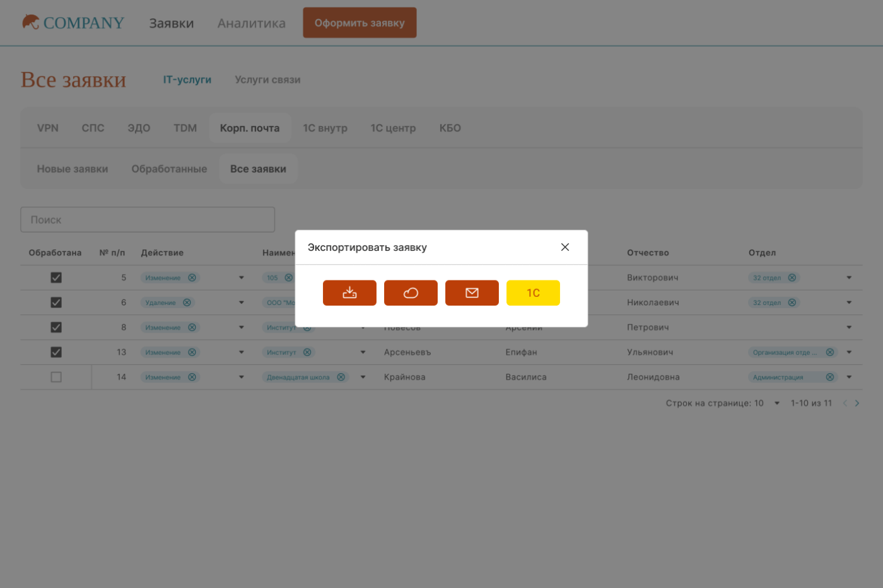Screen dimensions: 883x588
Task: Open Отдел dropdown in Ульянович row
Action: pyautogui.click(x=849, y=352)
